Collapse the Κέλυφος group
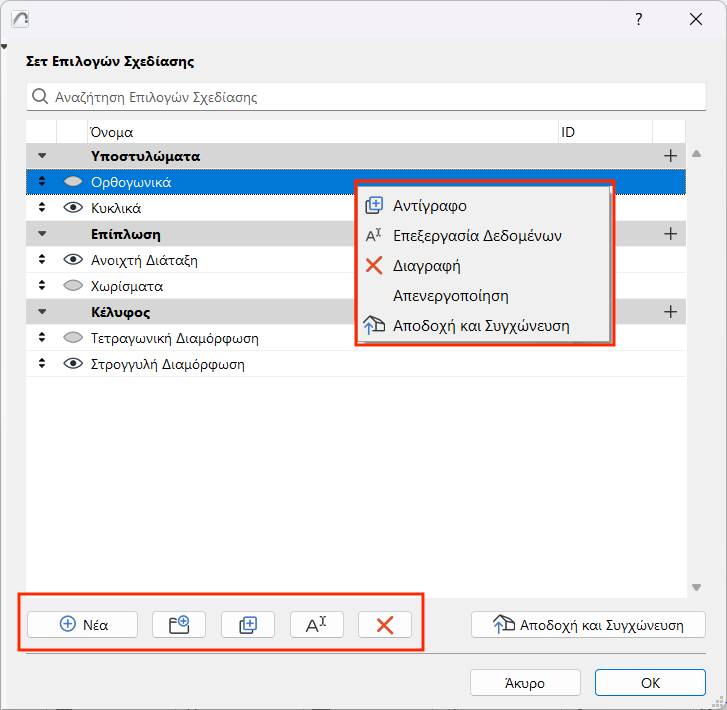The width and height of the screenshot is (727, 710). [x=42, y=312]
